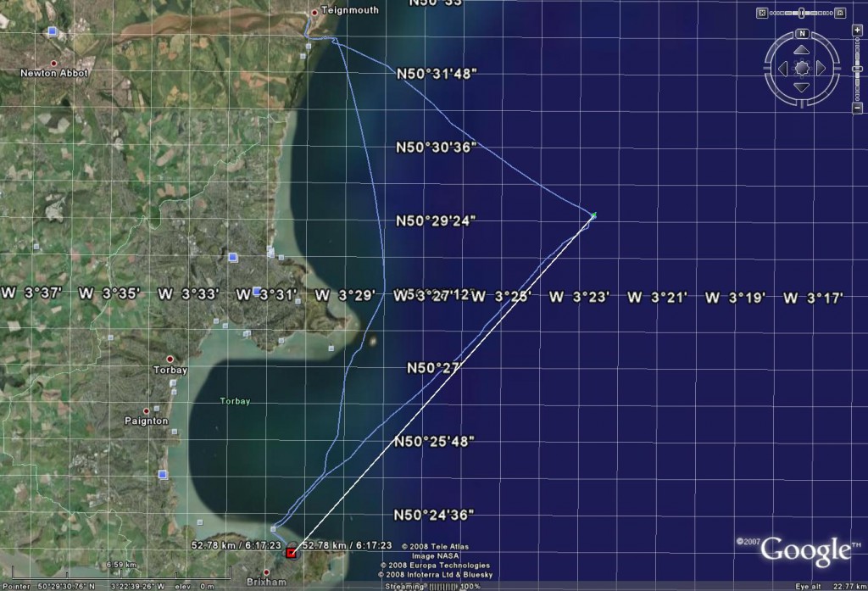Click the N50°30'36" latitude label
The width and height of the screenshot is (868, 591).
(x=437, y=148)
